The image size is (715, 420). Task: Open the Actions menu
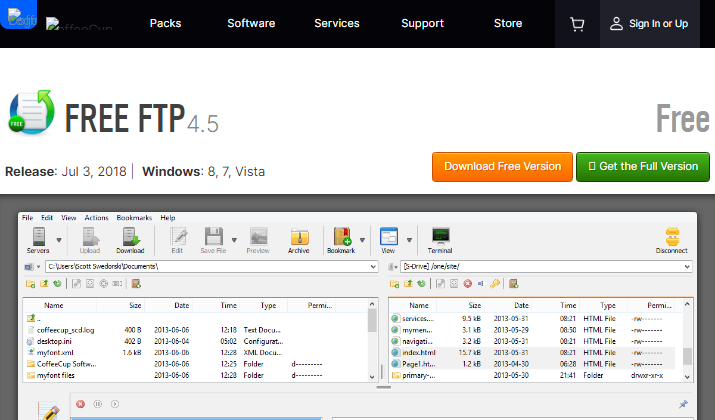pyautogui.click(x=97, y=218)
